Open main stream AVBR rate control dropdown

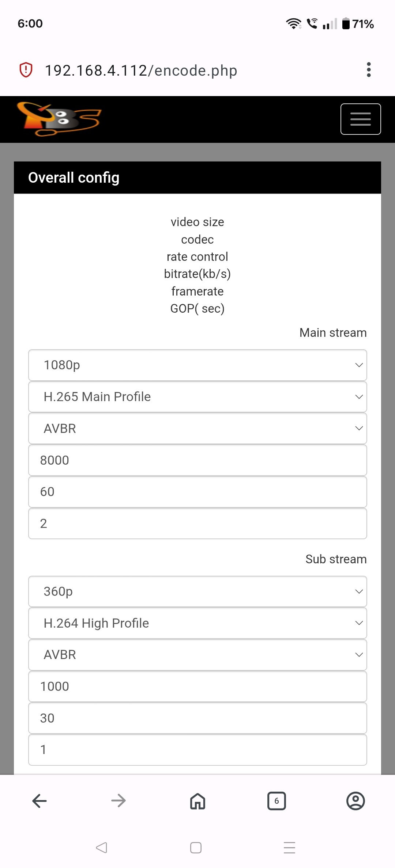click(x=197, y=428)
